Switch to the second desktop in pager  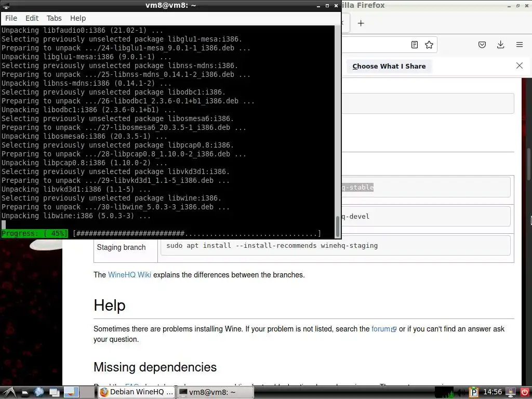click(88, 392)
